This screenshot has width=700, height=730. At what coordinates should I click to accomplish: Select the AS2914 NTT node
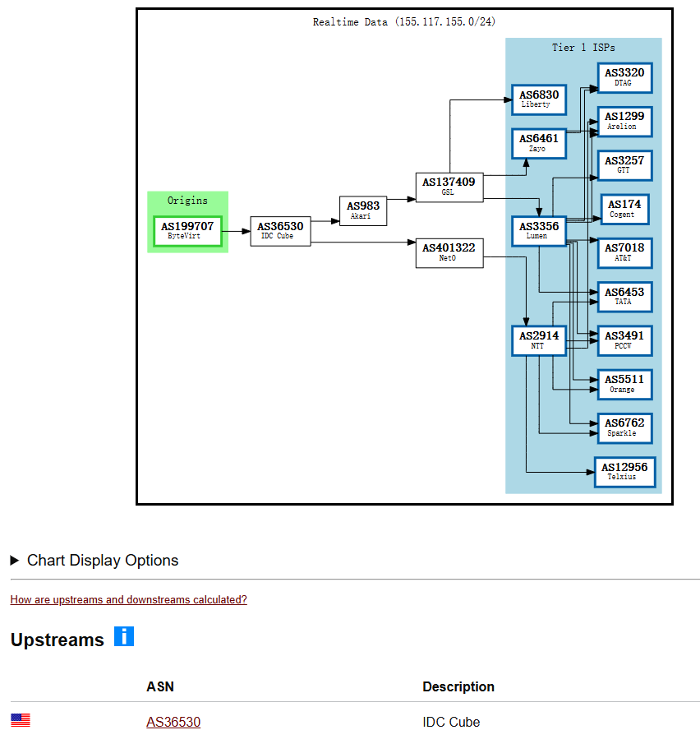[x=539, y=341]
